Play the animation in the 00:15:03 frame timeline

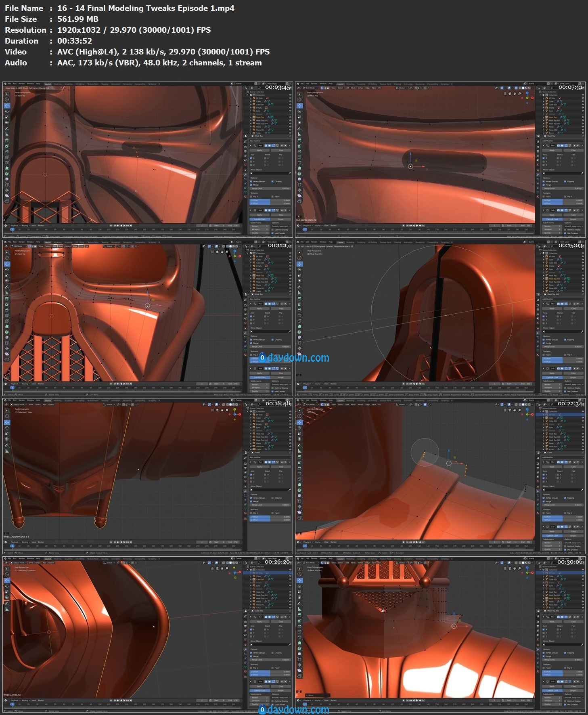pos(417,384)
